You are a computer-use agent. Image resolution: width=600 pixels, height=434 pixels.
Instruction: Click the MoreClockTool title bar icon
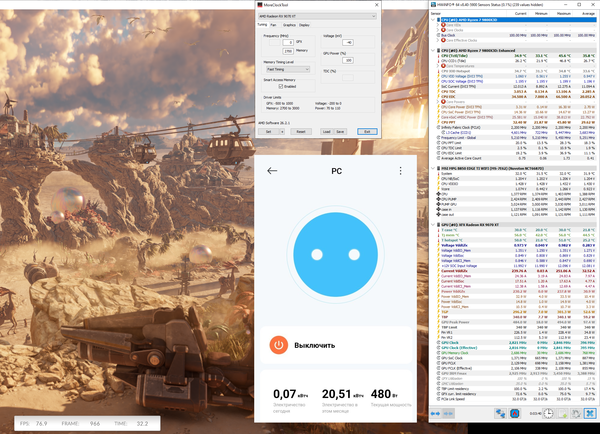(260, 5)
